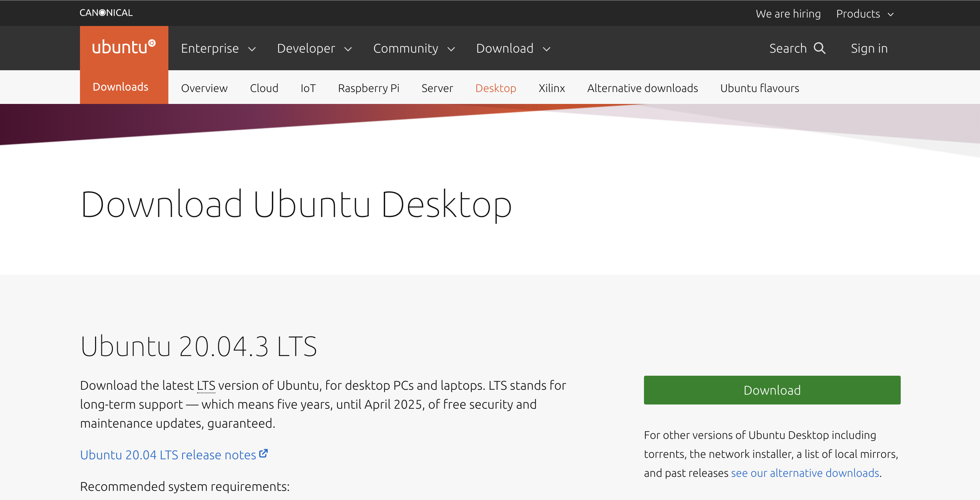Viewport: 980px width, 500px height.
Task: Open the Ubuntu 20.04 LTS release notes link
Action: 168,455
